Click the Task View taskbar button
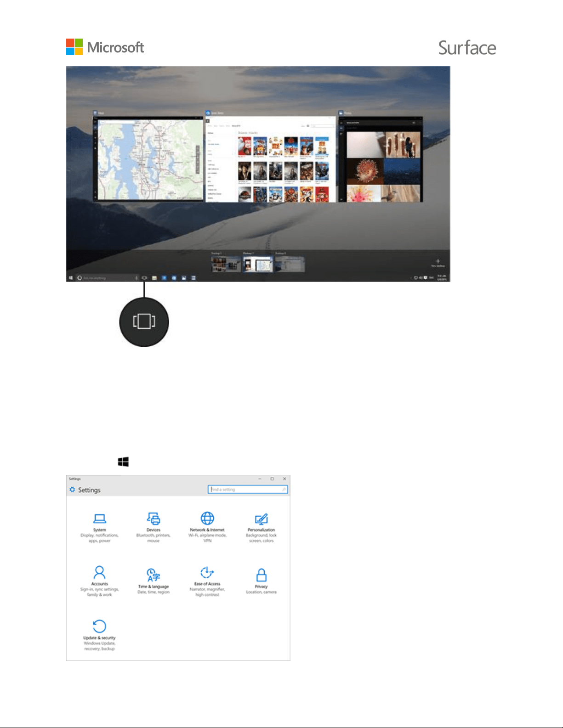This screenshot has height=728, width=563. coord(144,278)
